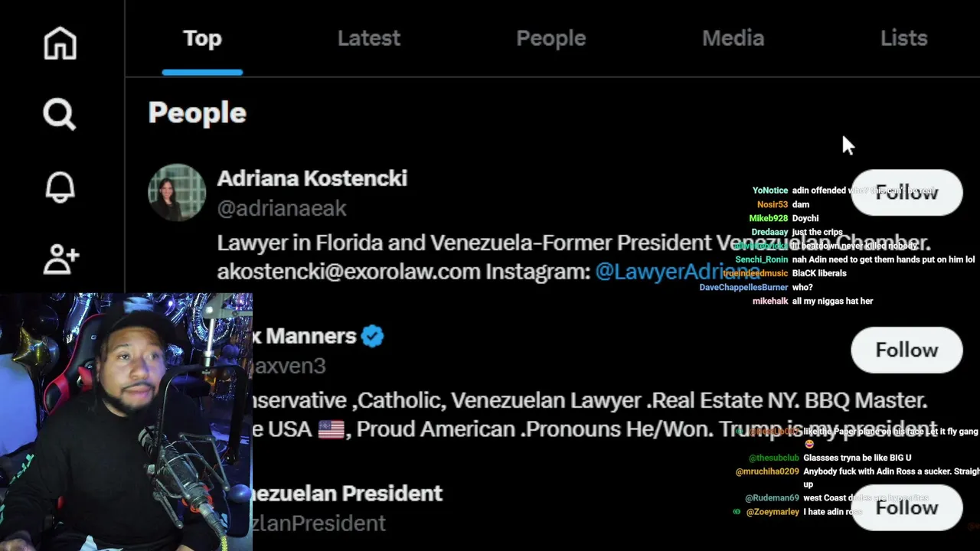
Task: Open the Communities people icon
Action: [x=60, y=259]
